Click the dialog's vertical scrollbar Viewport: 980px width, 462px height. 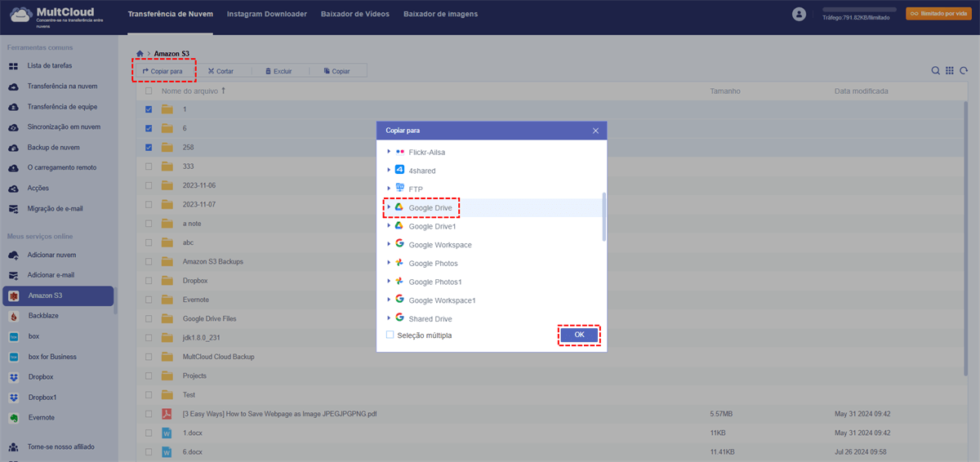point(604,216)
